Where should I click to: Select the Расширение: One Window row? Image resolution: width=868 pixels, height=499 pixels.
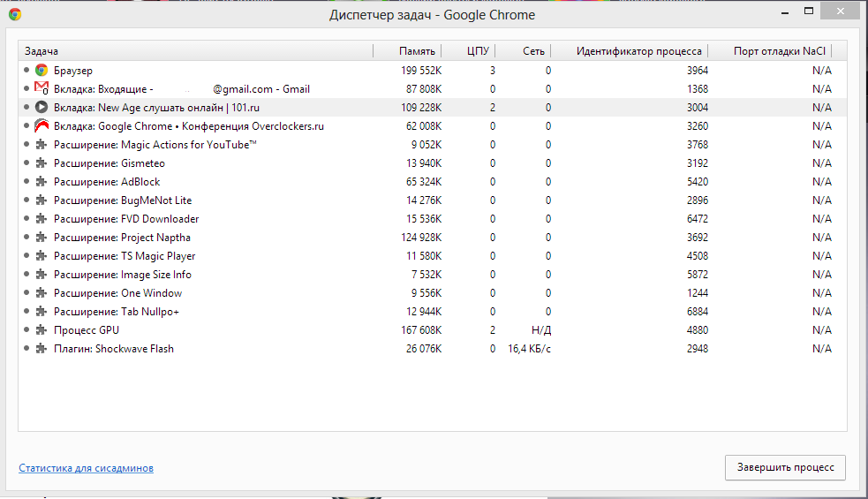(433, 293)
